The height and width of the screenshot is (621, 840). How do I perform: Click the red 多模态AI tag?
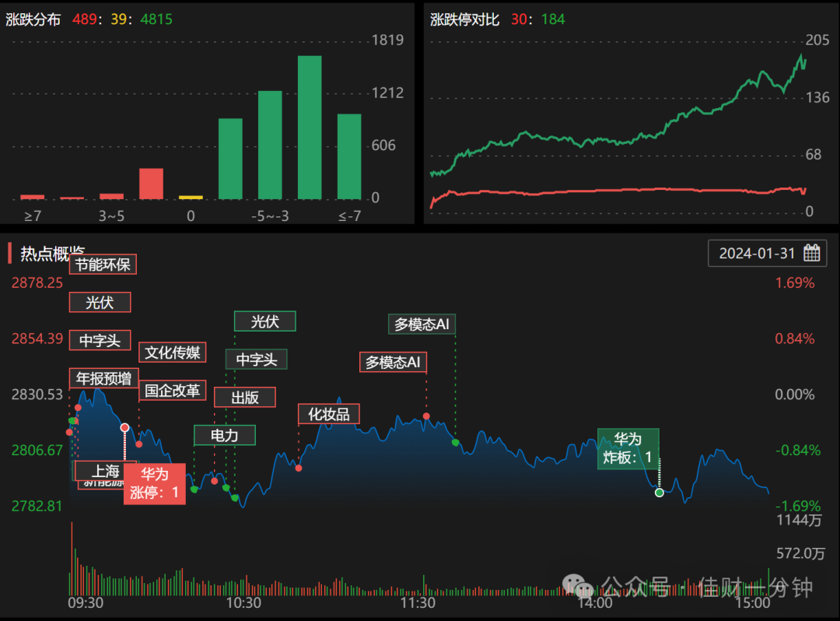393,362
